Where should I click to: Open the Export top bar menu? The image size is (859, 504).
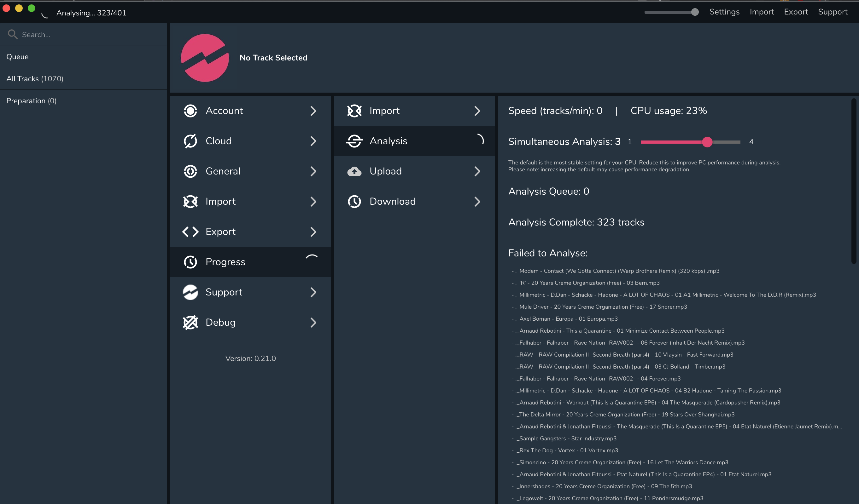[x=796, y=12]
